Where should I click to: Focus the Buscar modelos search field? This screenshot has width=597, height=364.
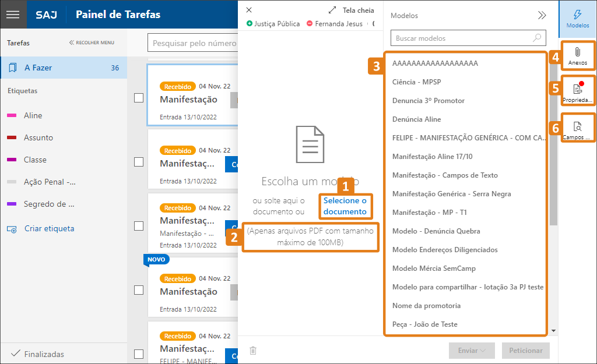(463, 38)
